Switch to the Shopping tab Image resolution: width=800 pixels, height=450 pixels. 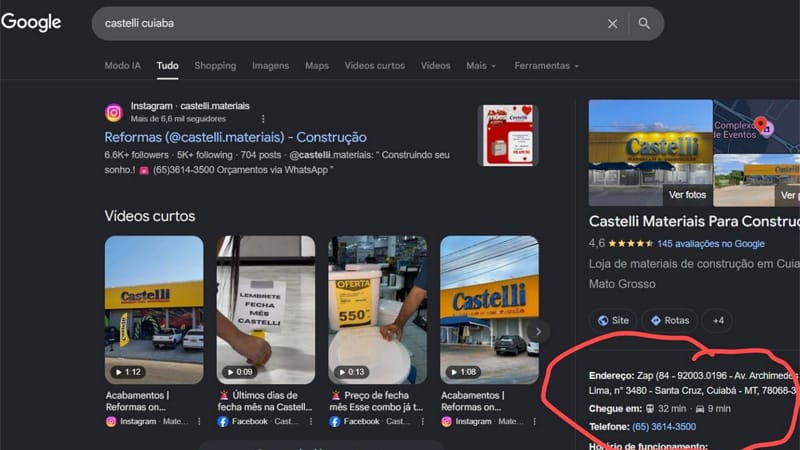215,65
